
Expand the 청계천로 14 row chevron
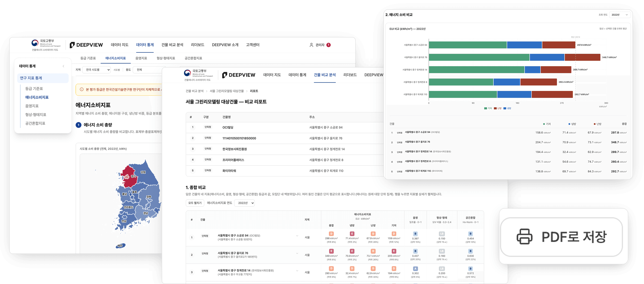point(297,271)
